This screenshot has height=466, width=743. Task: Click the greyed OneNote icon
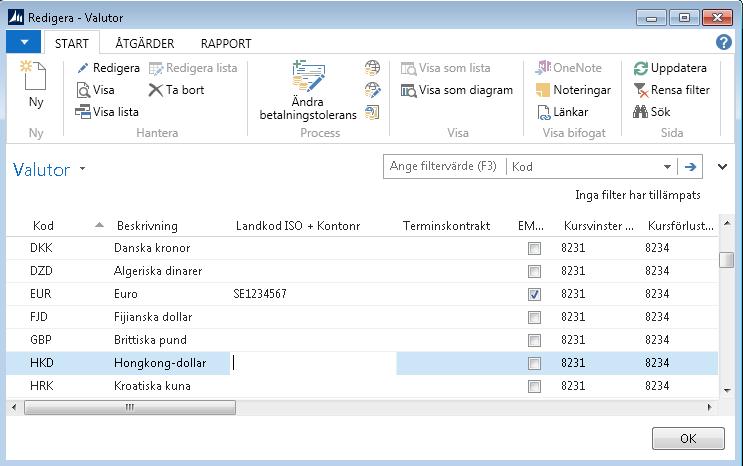[x=543, y=68]
